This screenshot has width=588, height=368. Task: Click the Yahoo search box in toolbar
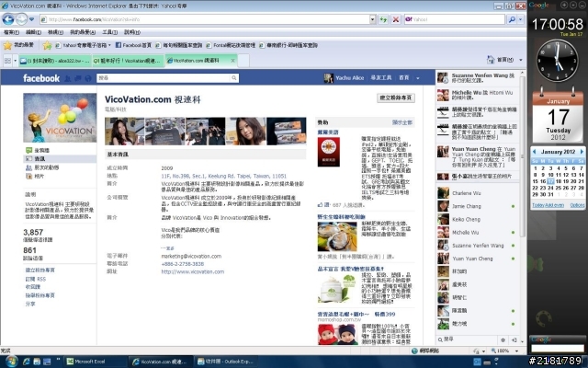pyautogui.click(x=455, y=19)
